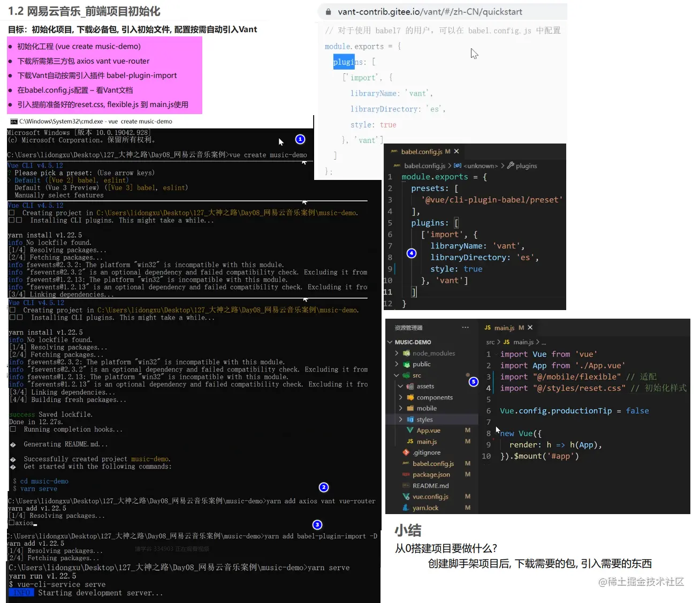Click the browser address bar URL
Screen dimensions: 700x603
(430, 11)
